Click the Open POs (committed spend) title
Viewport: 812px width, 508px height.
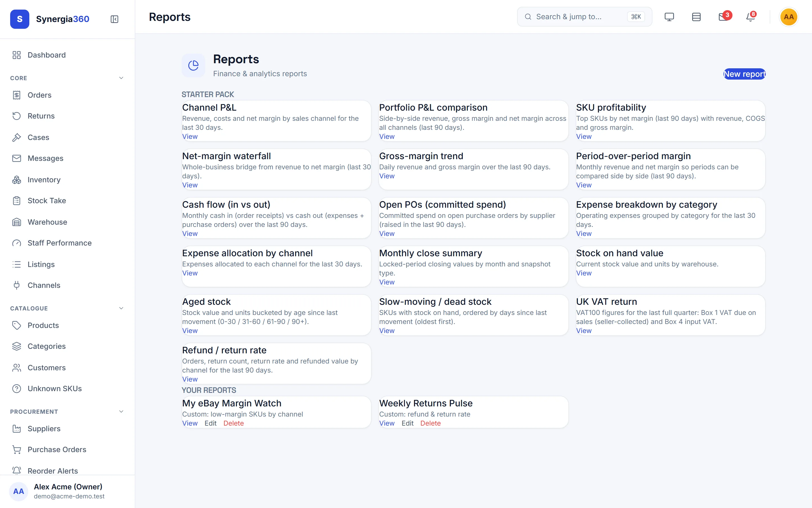pos(443,205)
